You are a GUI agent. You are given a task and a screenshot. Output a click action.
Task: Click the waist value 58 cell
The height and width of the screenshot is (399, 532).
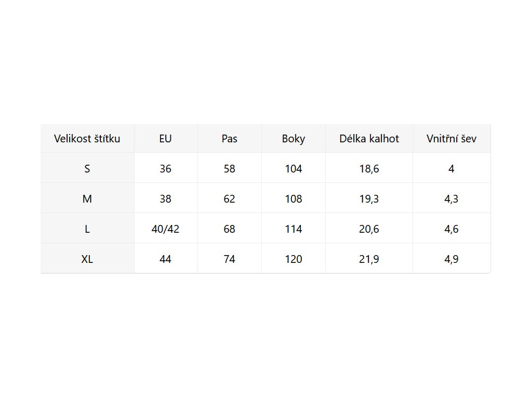click(x=229, y=169)
